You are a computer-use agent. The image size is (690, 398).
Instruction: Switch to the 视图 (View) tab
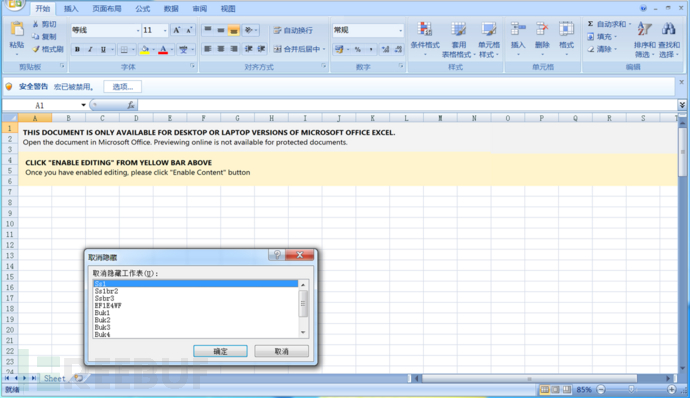[x=228, y=8]
